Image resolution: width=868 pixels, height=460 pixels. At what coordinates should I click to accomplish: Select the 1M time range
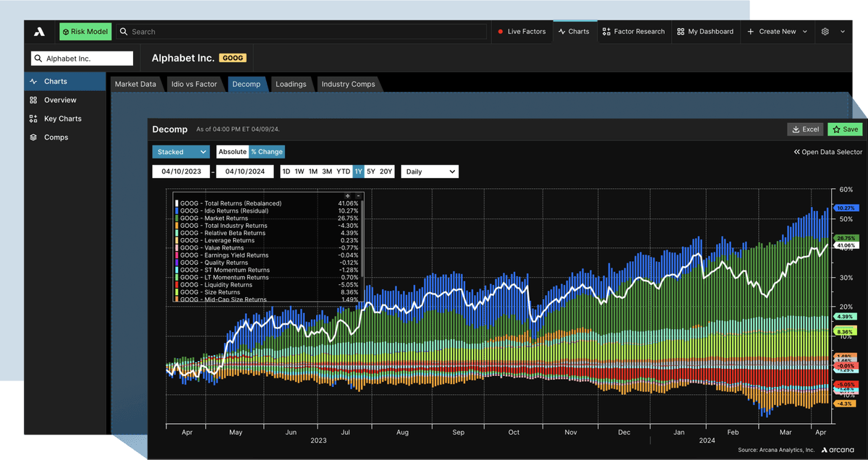tap(313, 171)
